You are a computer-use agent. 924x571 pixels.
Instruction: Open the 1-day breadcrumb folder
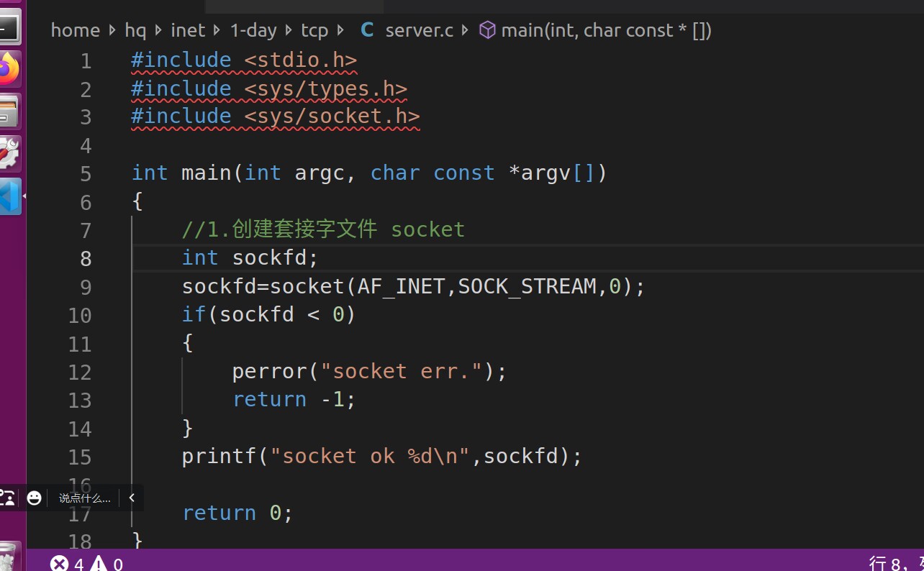pyautogui.click(x=253, y=30)
